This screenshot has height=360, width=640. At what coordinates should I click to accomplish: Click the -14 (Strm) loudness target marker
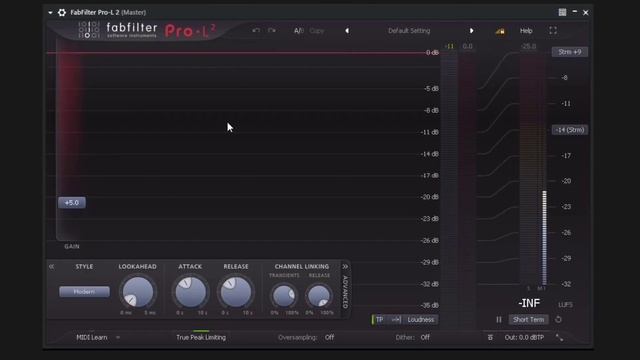[x=570, y=130]
